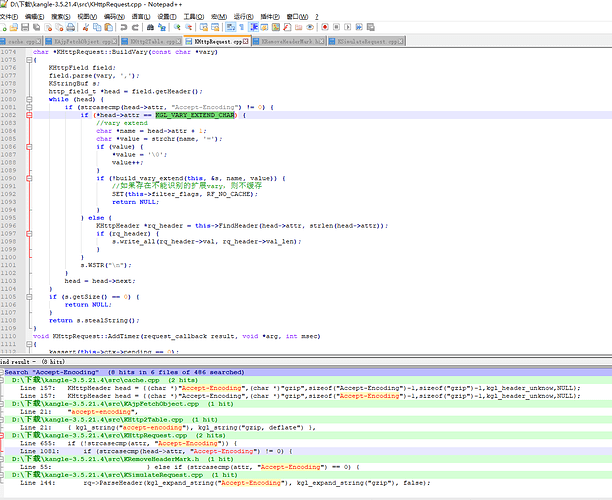Run macro multiple times icon
The image size is (612, 500).
click(359, 27)
